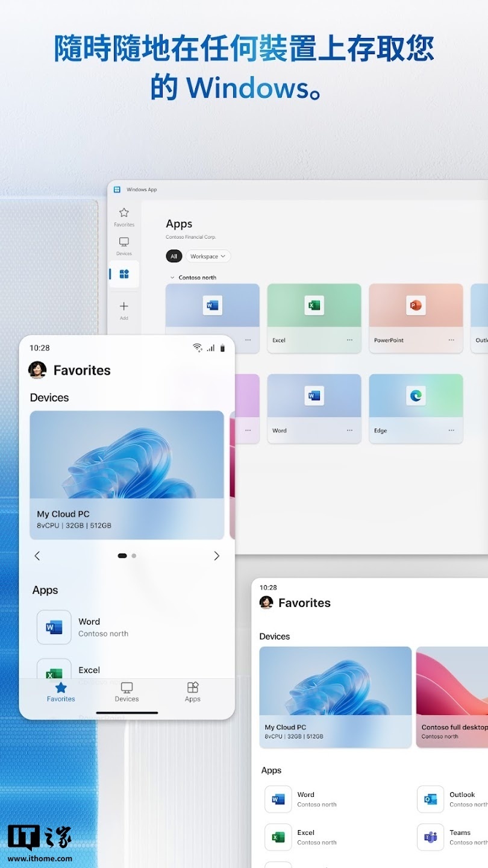Image resolution: width=488 pixels, height=868 pixels.
Task: Click Add plus icon in desktop sidebar
Action: tap(124, 306)
